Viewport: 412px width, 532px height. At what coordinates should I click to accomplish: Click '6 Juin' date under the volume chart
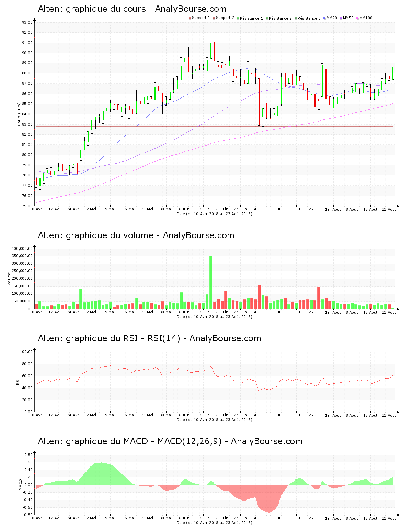[x=184, y=312]
